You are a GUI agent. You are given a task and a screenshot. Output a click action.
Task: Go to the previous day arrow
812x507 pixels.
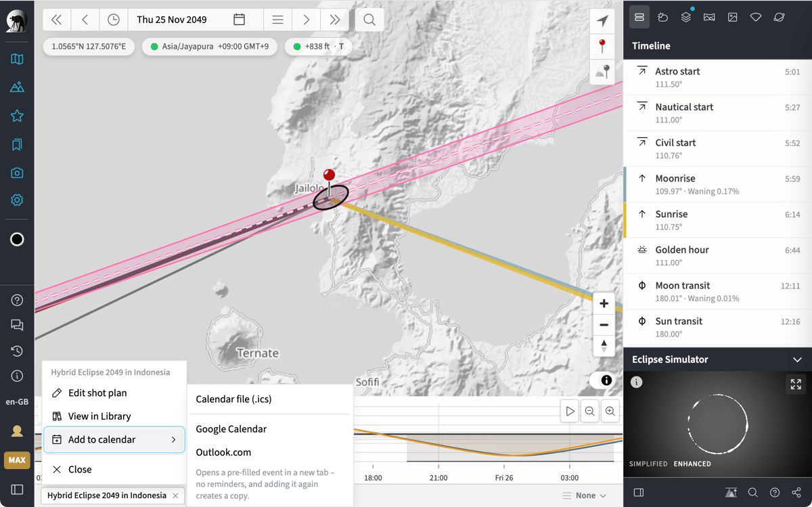pyautogui.click(x=85, y=20)
